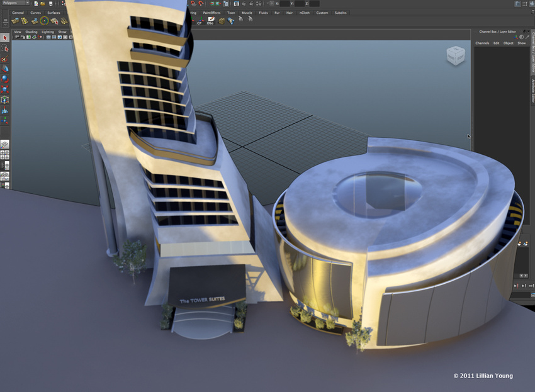Switch to the Custom shelf tab
The image size is (535, 392).
click(x=322, y=13)
